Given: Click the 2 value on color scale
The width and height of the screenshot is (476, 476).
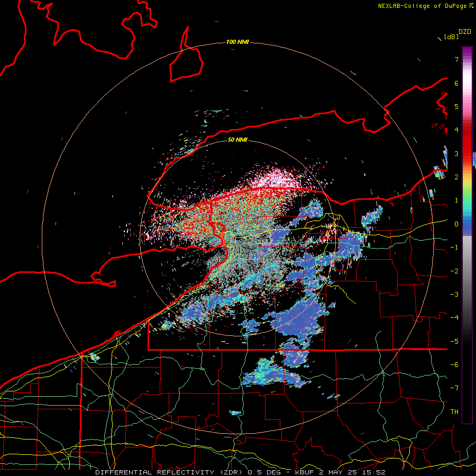Looking at the screenshot, I should (456, 177).
